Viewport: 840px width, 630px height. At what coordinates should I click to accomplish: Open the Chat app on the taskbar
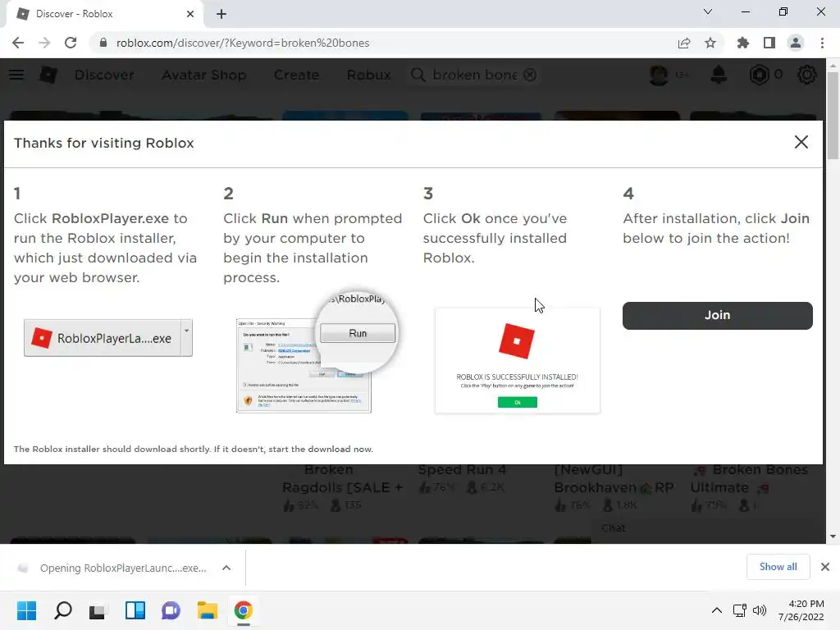pos(171,610)
